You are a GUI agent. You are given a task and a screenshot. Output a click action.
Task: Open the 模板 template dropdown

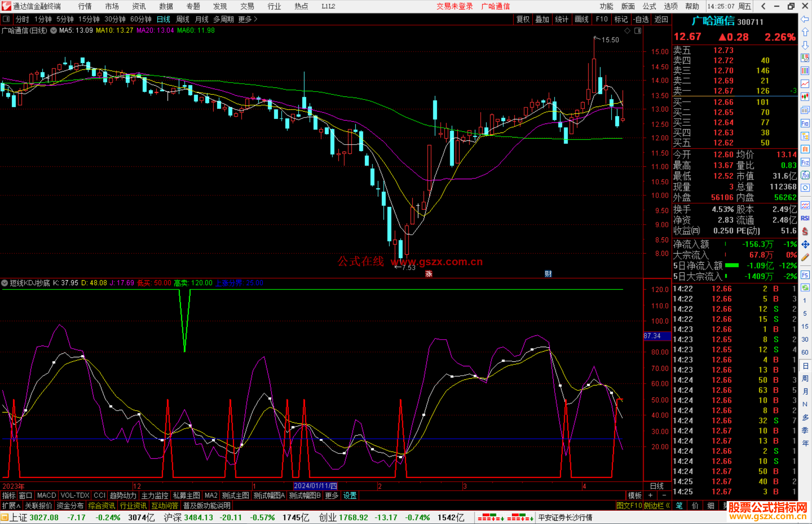[x=635, y=495]
